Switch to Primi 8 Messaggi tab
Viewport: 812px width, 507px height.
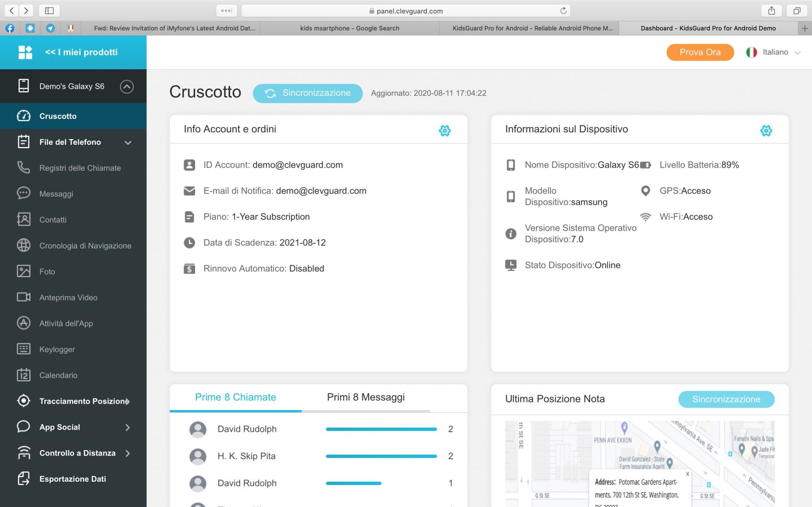[365, 397]
